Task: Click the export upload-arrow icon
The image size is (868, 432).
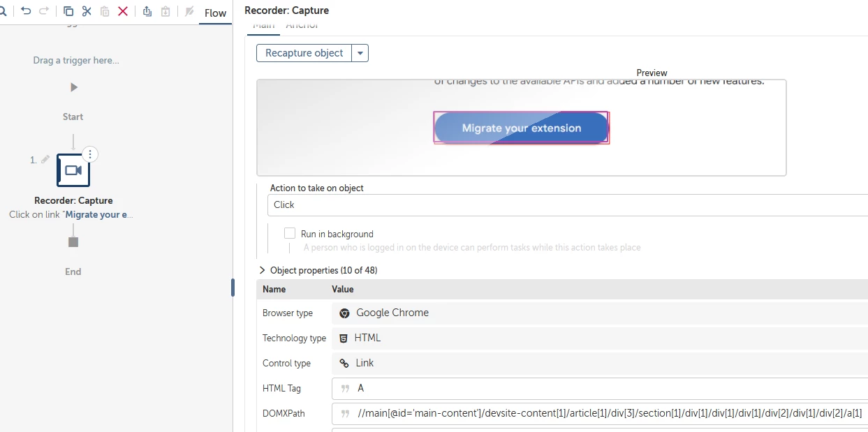Action: (147, 11)
